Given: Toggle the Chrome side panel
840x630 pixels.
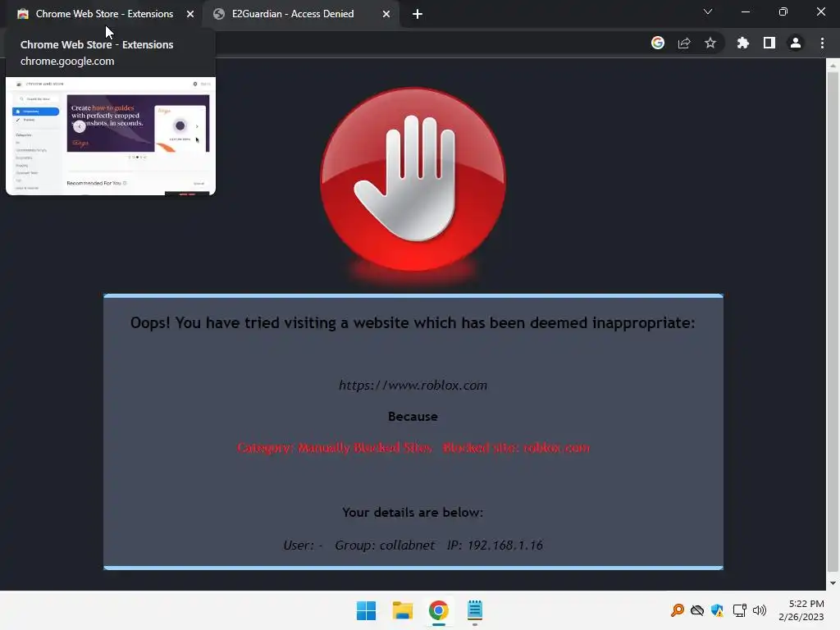Looking at the screenshot, I should pos(769,43).
